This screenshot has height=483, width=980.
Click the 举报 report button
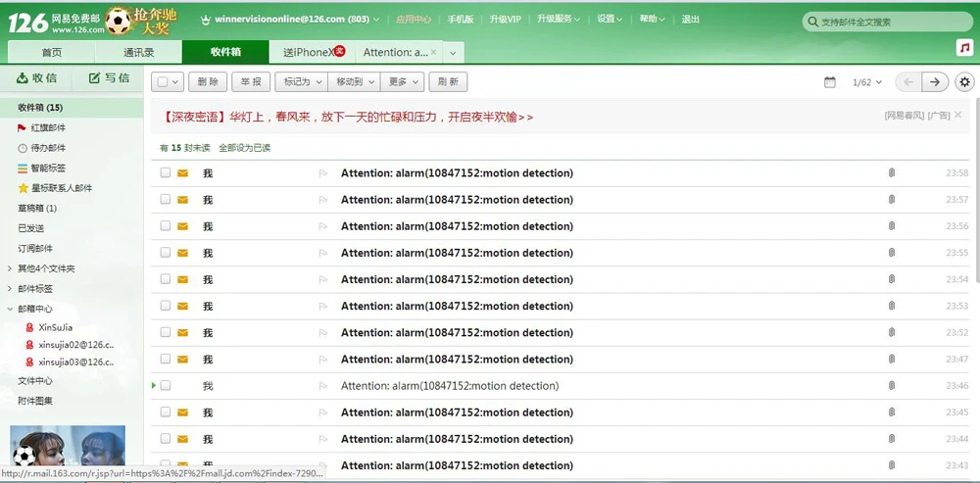(251, 82)
